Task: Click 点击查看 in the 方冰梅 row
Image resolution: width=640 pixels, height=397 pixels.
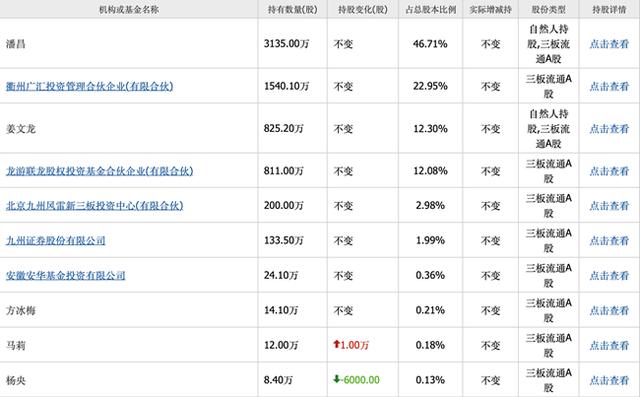Action: point(609,311)
